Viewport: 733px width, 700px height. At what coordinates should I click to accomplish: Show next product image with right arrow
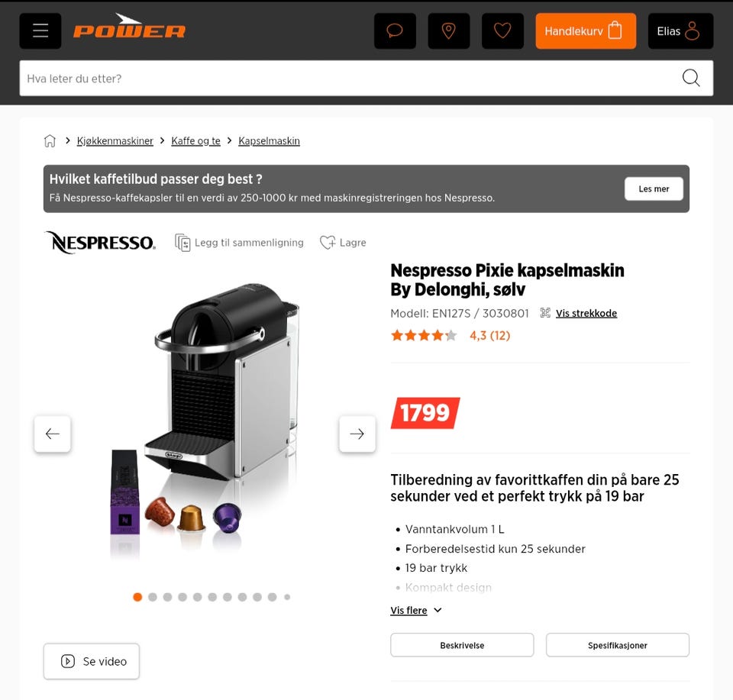(x=357, y=434)
